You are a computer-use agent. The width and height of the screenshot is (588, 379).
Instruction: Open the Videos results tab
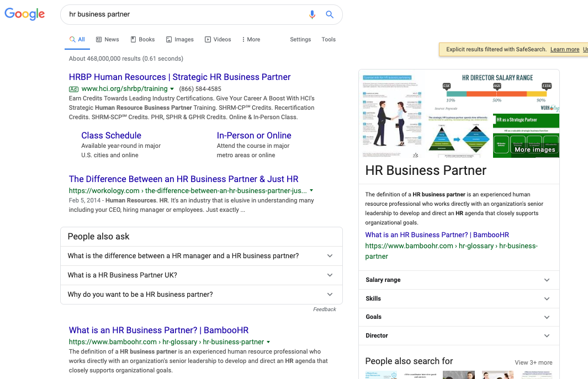click(218, 40)
